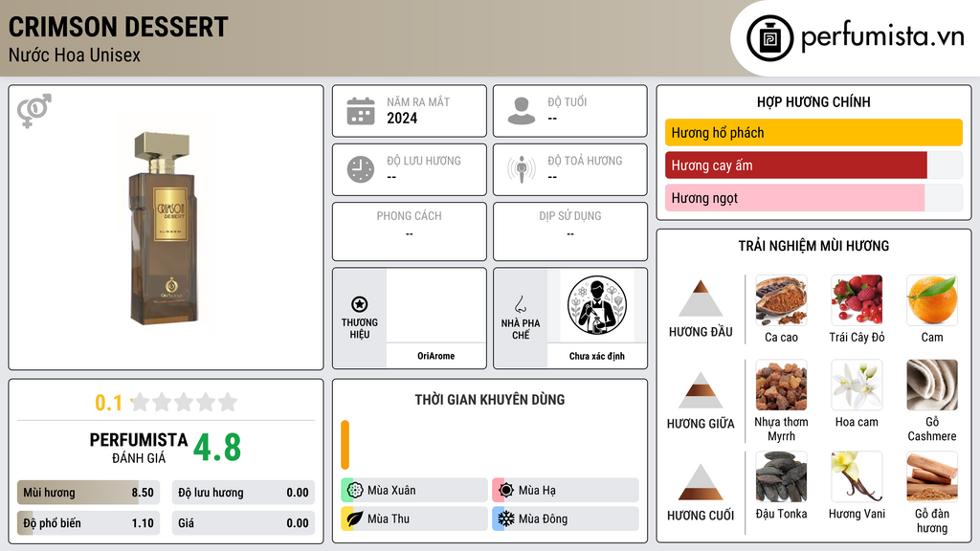This screenshot has height=551, width=980.
Task: Click the Chưa xác định perfumer label
Action: [597, 356]
